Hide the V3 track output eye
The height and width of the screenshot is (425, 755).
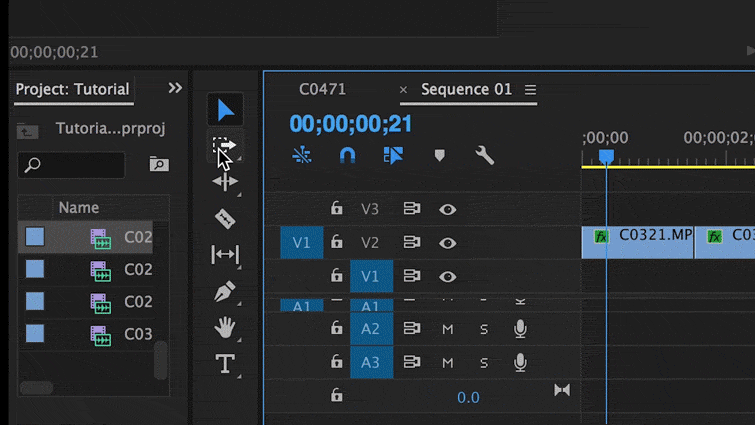(447, 209)
